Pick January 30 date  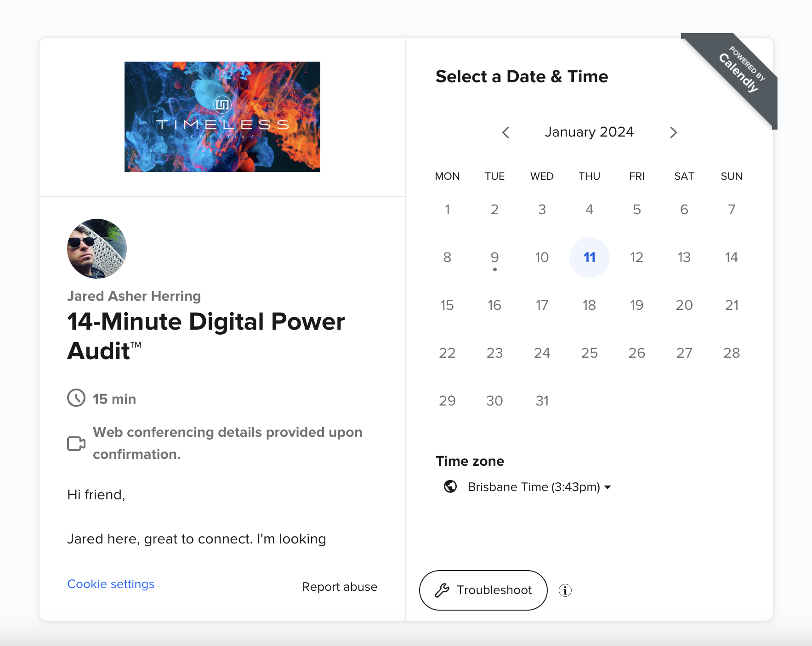(x=494, y=401)
